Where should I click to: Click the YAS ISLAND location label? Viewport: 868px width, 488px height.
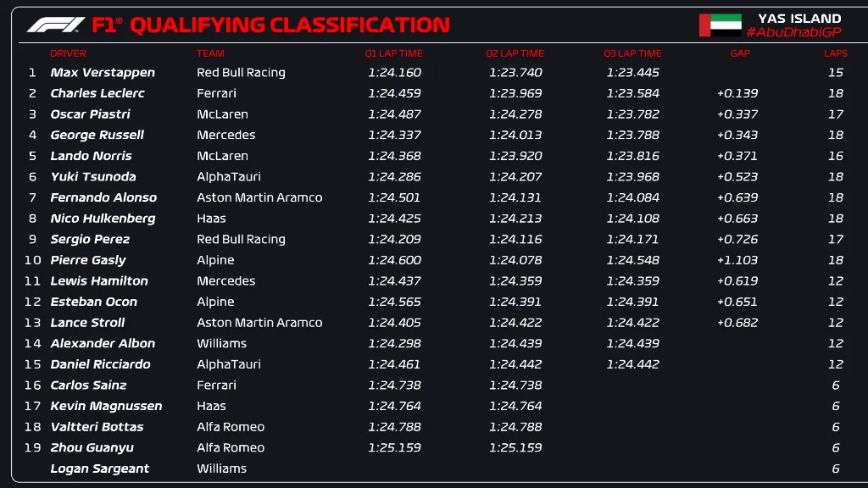[799, 18]
